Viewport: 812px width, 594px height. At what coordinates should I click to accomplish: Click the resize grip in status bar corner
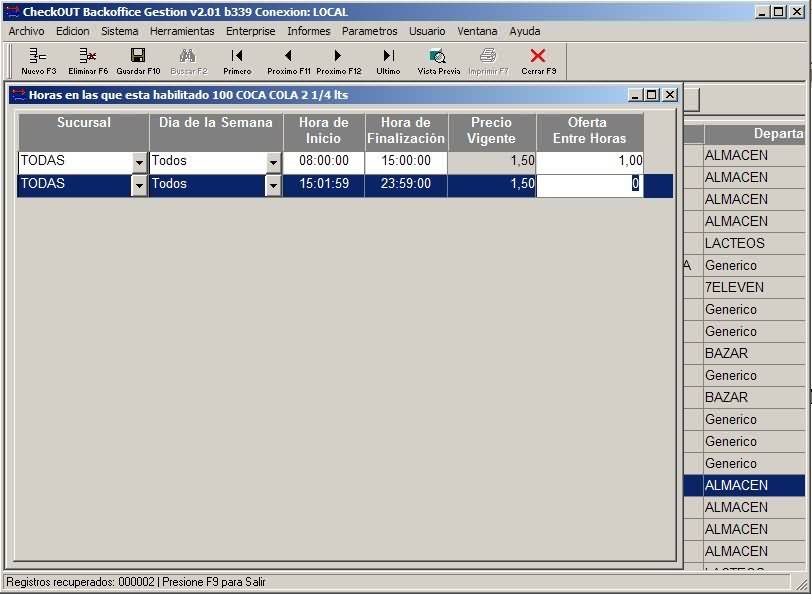[x=803, y=583]
